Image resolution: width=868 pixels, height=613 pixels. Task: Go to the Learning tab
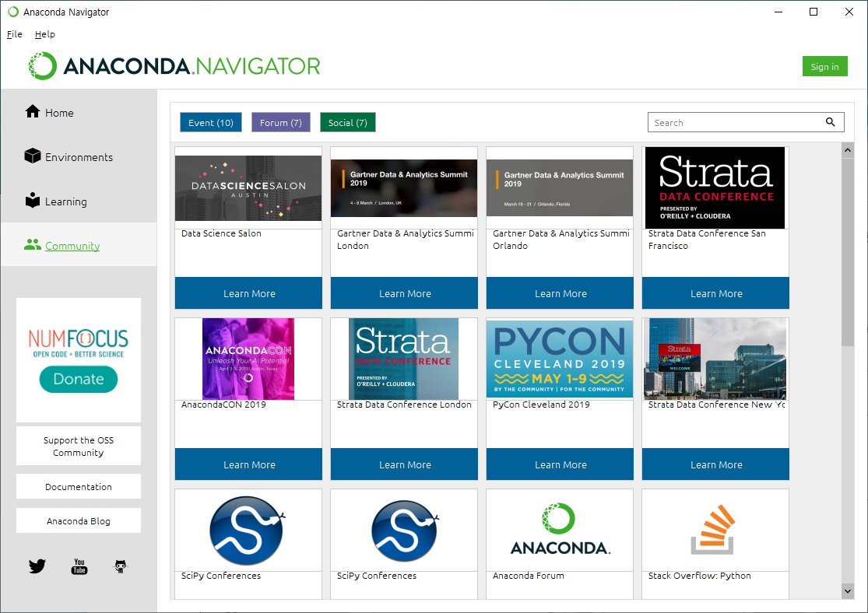point(79,201)
